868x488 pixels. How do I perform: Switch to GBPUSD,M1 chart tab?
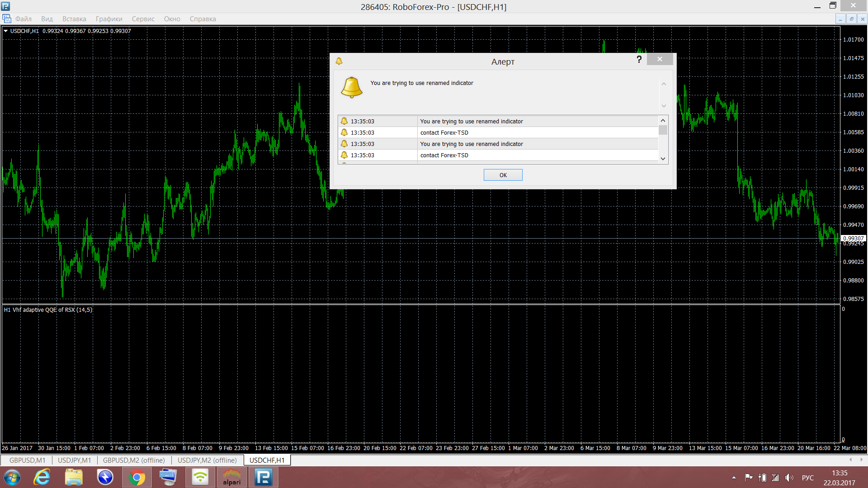pyautogui.click(x=27, y=460)
